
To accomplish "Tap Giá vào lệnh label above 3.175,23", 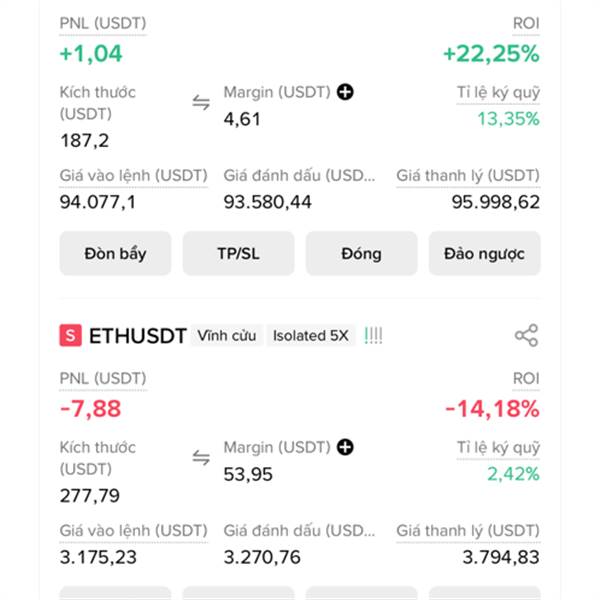I will pos(134,531).
